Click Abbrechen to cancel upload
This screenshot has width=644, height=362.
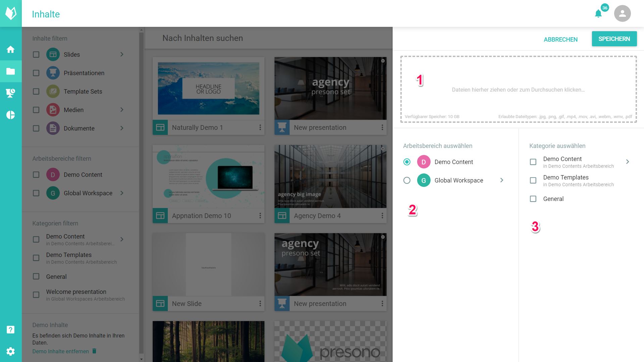[560, 40]
